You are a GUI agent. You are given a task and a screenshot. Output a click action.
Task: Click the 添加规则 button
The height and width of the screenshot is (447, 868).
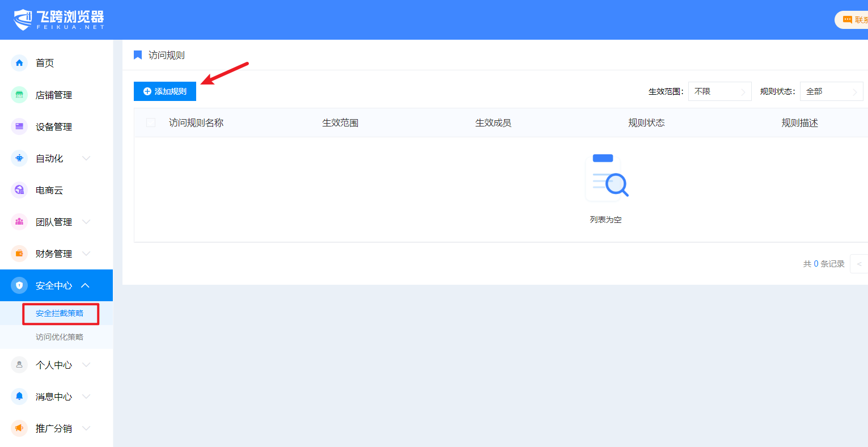click(x=165, y=91)
